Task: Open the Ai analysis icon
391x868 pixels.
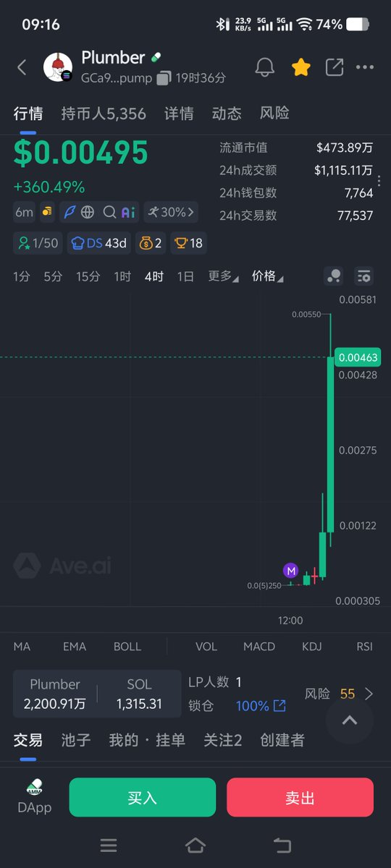Action: click(128, 212)
